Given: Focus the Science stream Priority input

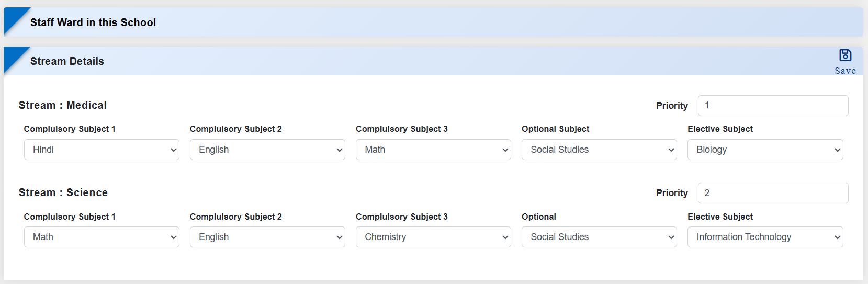Looking at the screenshot, I should pyautogui.click(x=772, y=193).
